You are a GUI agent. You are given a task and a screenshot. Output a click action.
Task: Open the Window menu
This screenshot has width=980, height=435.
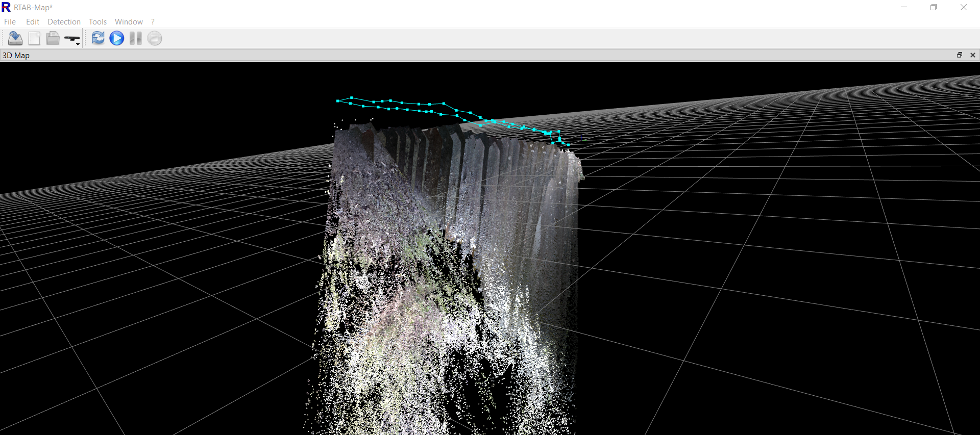click(x=129, y=22)
